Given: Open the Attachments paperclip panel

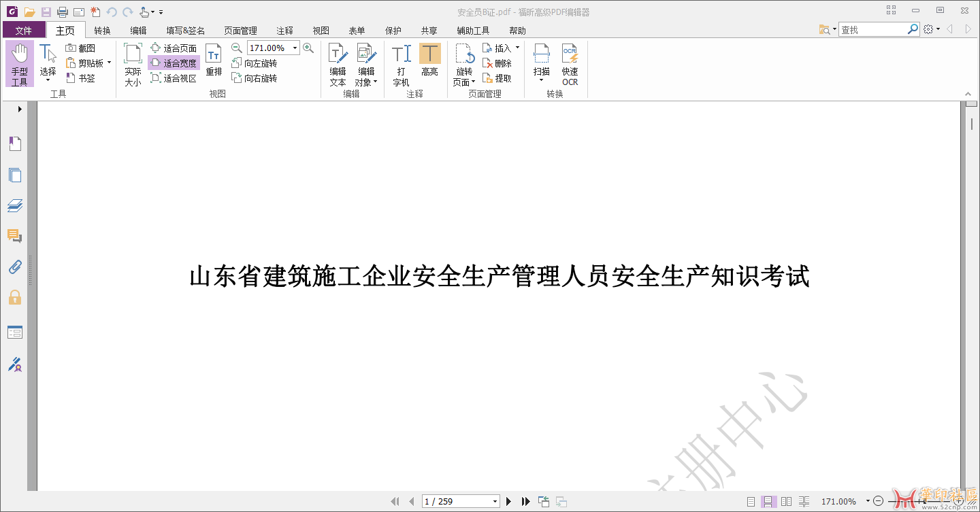Looking at the screenshot, I should click(x=15, y=267).
